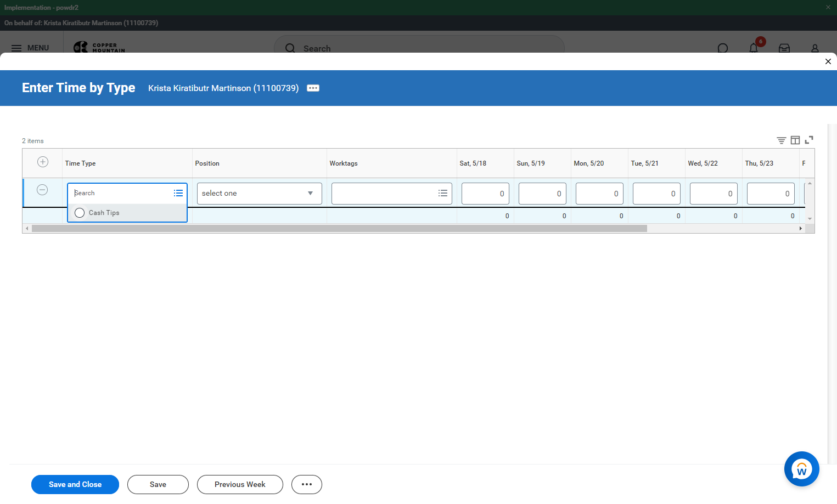Click the scroll left arrow of table
Image resolution: width=837 pixels, height=504 pixels.
tap(27, 229)
